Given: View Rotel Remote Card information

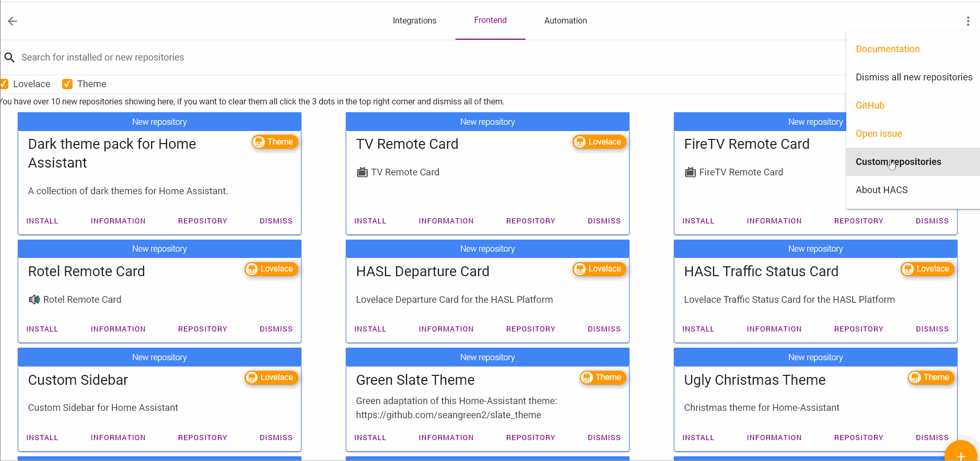Looking at the screenshot, I should pyautogui.click(x=118, y=329).
